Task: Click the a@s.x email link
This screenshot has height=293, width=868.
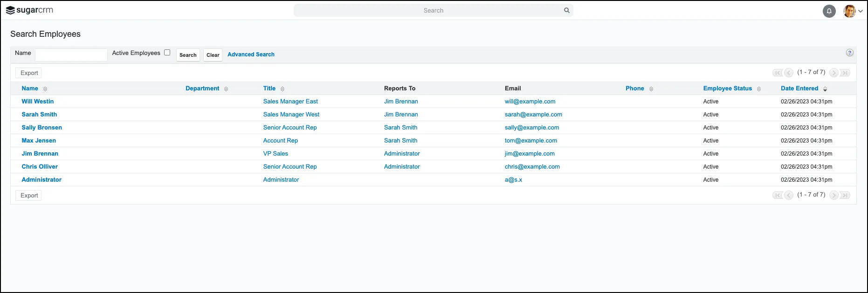Action: click(x=513, y=180)
